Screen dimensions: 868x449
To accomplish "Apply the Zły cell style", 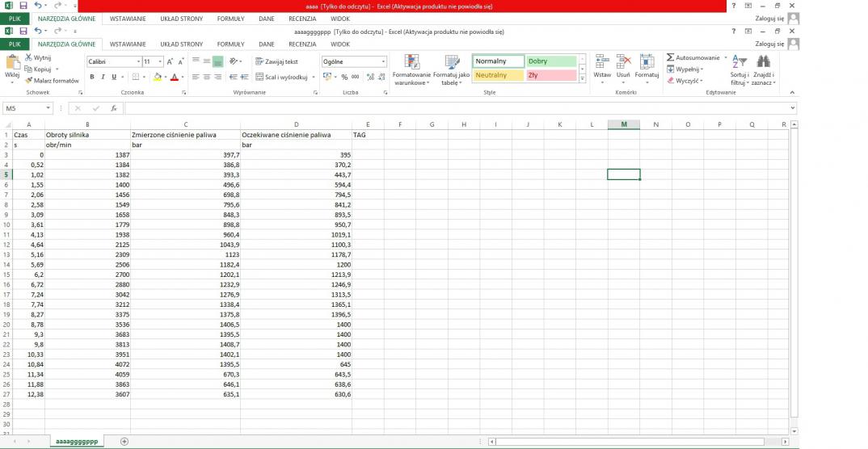I will tap(551, 75).
